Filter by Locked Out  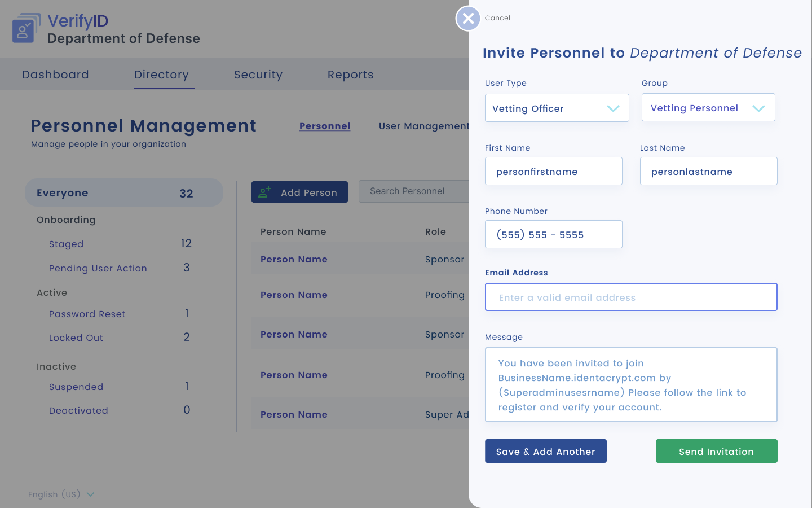[76, 338]
